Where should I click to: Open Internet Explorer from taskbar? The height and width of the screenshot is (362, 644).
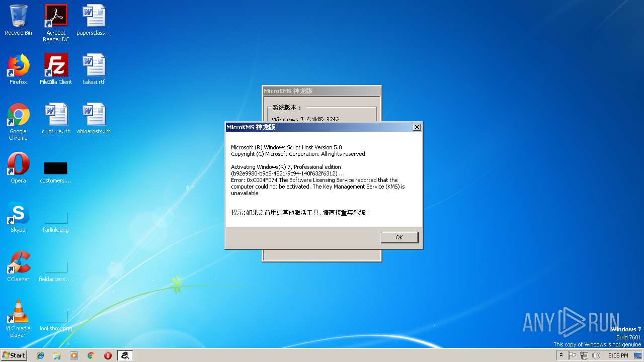40,355
